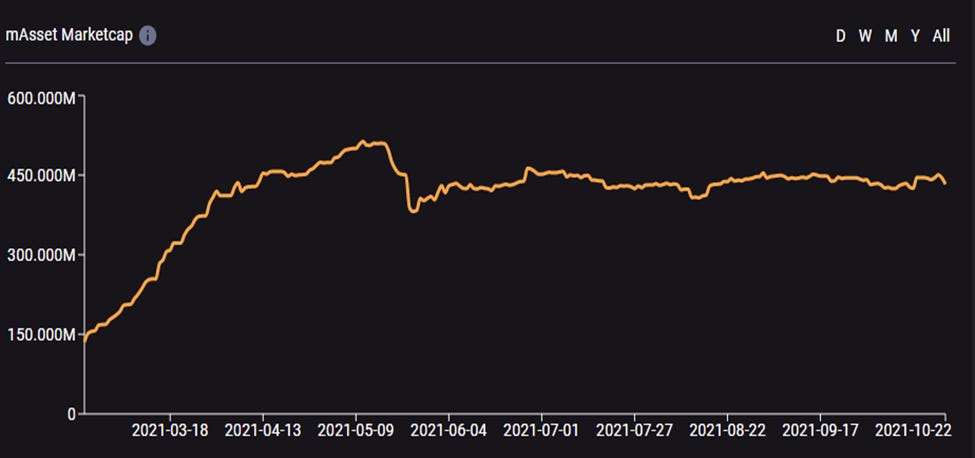Click the 0 y-axis label

coord(72,414)
